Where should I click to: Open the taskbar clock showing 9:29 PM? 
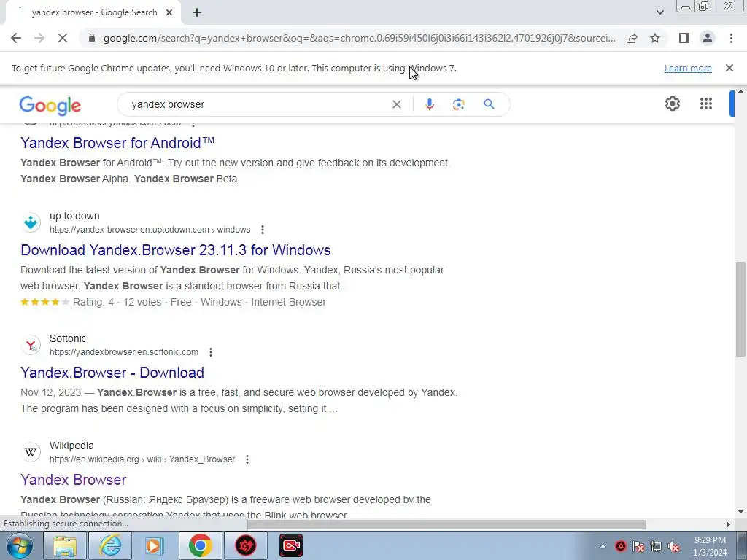[710, 546]
